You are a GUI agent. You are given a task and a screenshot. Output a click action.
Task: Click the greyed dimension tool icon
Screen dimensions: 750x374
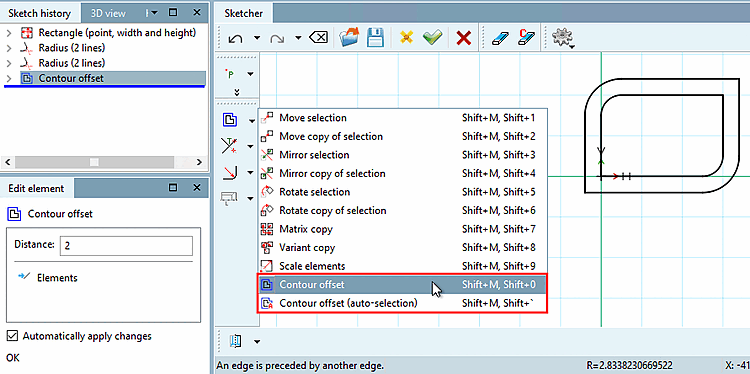click(x=230, y=198)
